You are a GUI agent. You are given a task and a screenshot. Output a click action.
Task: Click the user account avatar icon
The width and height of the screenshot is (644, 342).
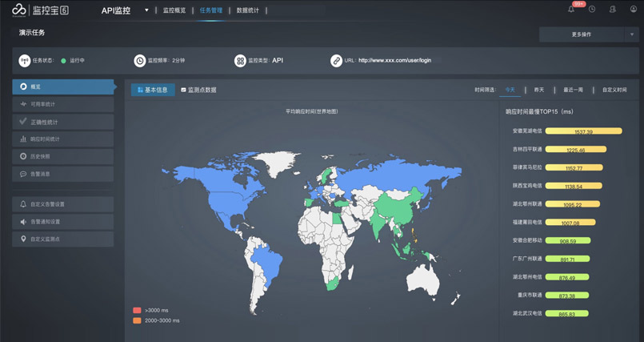point(634,10)
